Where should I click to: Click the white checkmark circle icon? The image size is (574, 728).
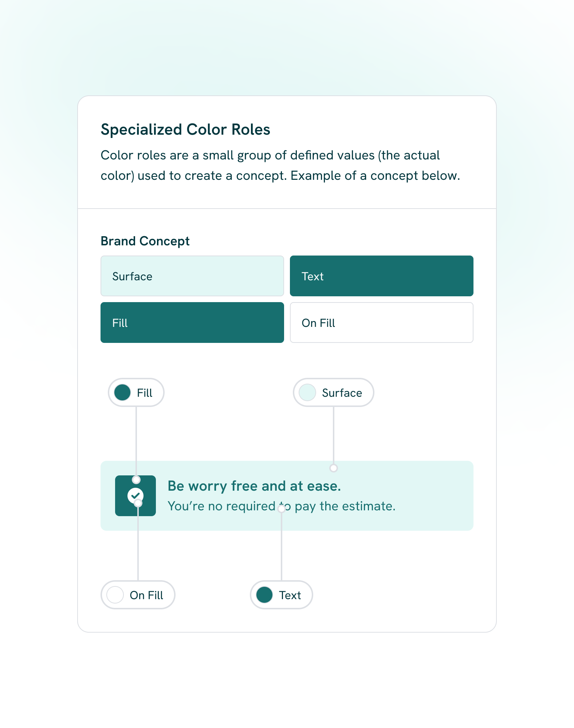[135, 495]
